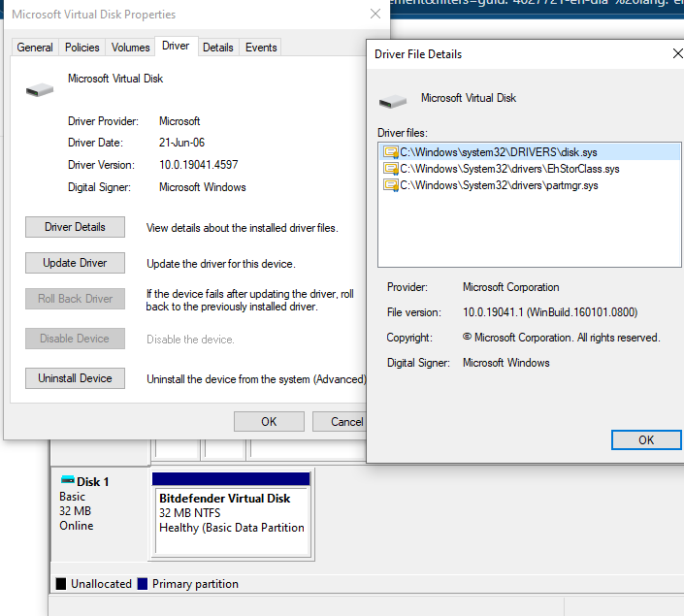Click the 32 MB NTFS partition text
This screenshot has height=616, width=684.
click(x=190, y=512)
